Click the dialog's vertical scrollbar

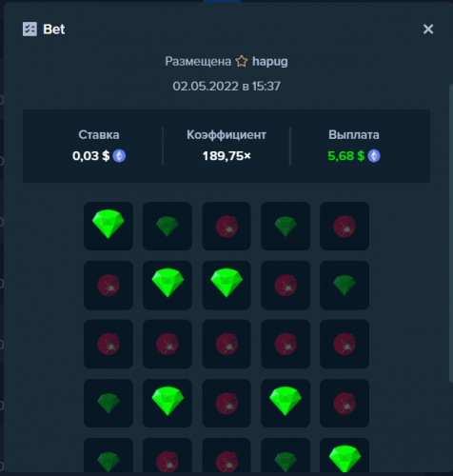[451, 233]
